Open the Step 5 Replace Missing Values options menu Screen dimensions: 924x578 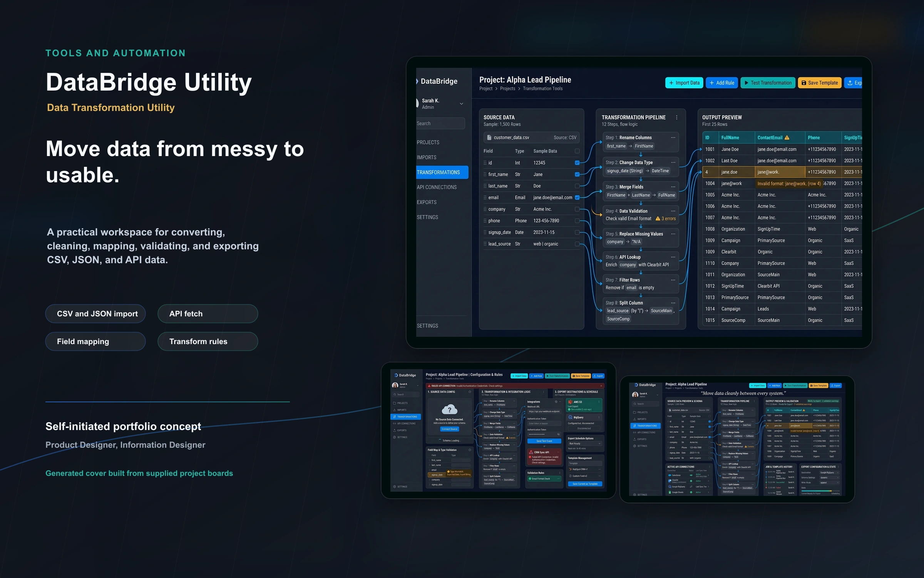[673, 234]
